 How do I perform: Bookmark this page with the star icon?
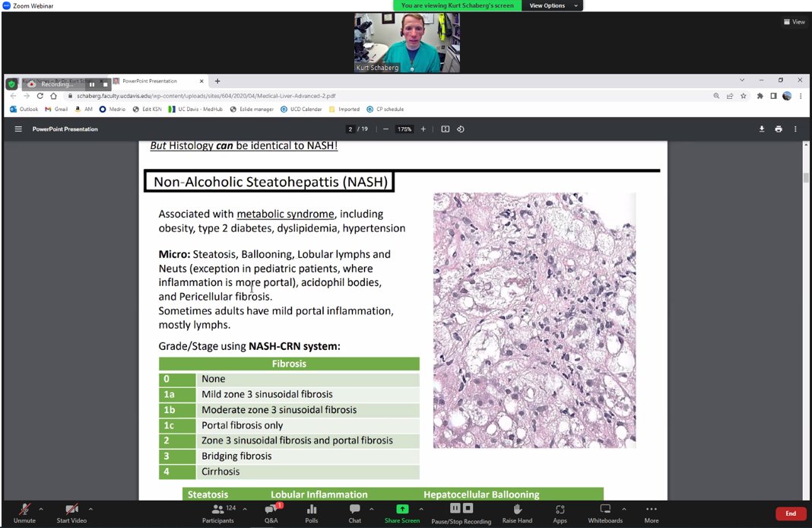tap(744, 96)
